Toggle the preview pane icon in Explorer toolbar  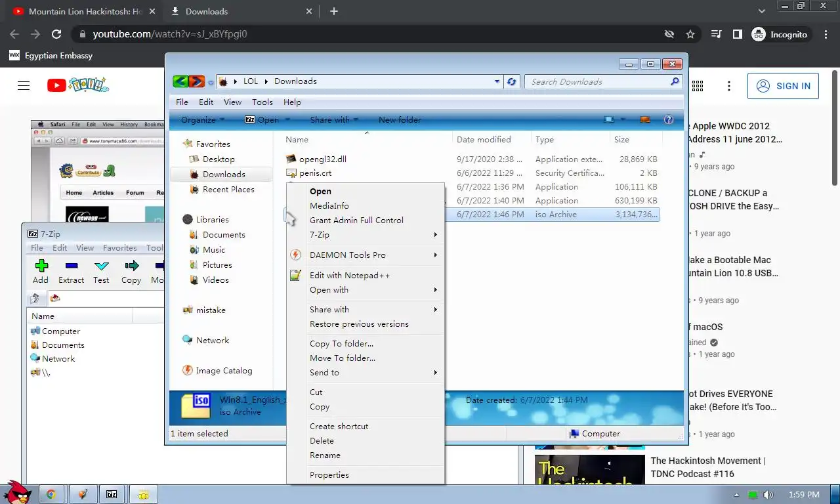644,119
